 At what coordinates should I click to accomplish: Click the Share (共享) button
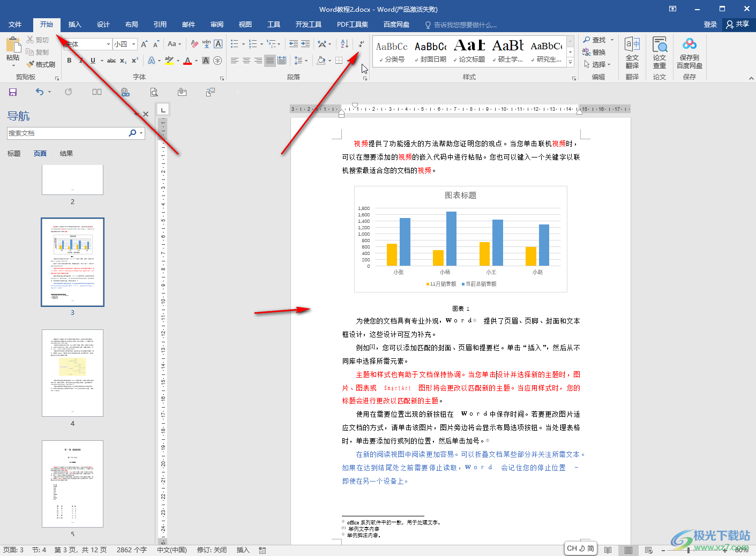point(738,25)
